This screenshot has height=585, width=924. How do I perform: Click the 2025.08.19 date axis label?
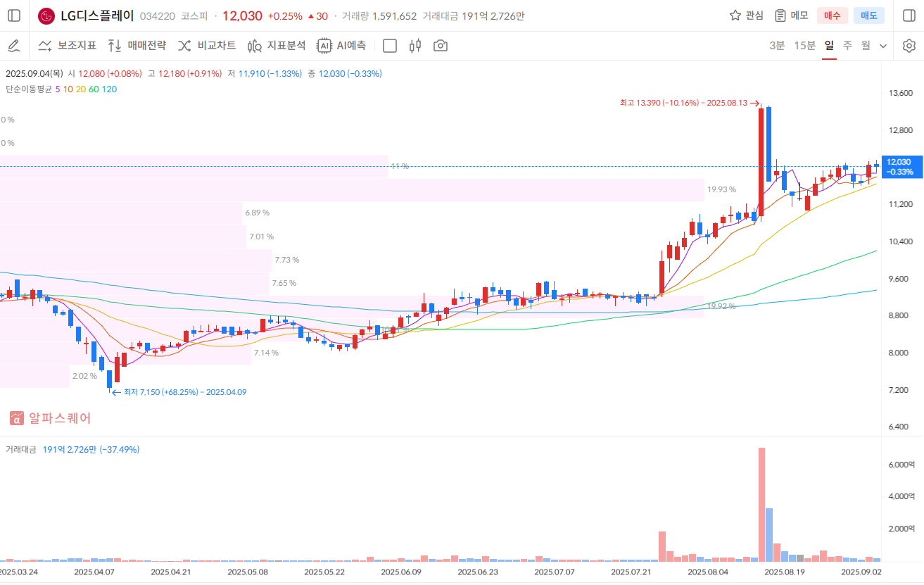[785, 572]
